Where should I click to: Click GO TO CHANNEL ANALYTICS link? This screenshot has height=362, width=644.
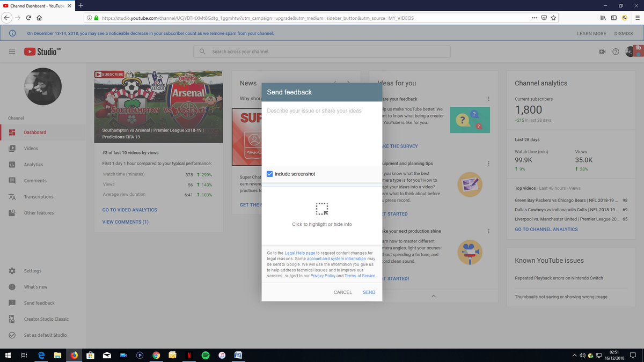546,229
